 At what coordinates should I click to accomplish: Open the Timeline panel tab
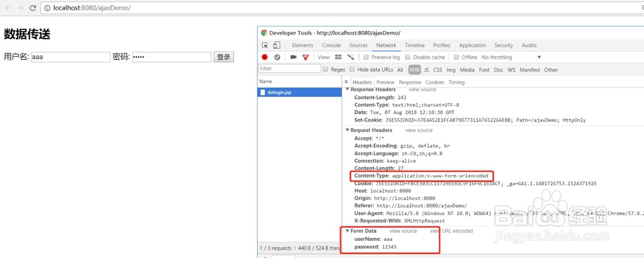[x=415, y=45]
